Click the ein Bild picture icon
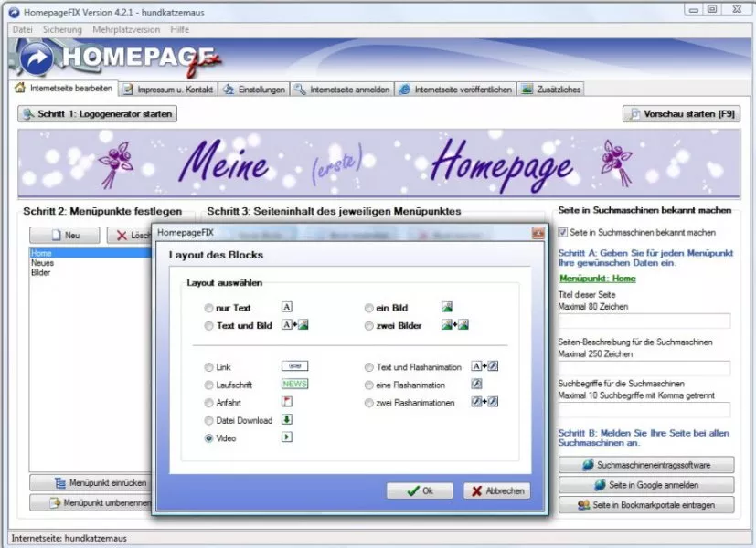 [447, 308]
